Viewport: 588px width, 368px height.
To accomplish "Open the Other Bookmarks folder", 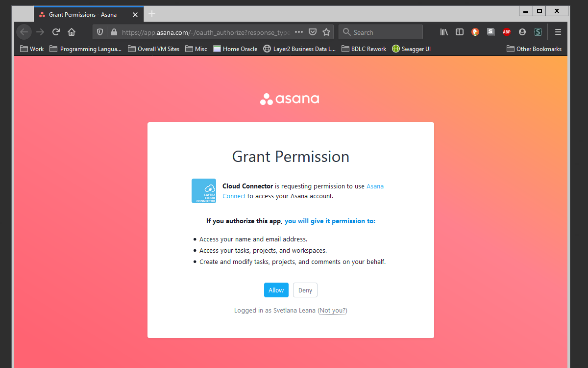I will click(x=534, y=49).
